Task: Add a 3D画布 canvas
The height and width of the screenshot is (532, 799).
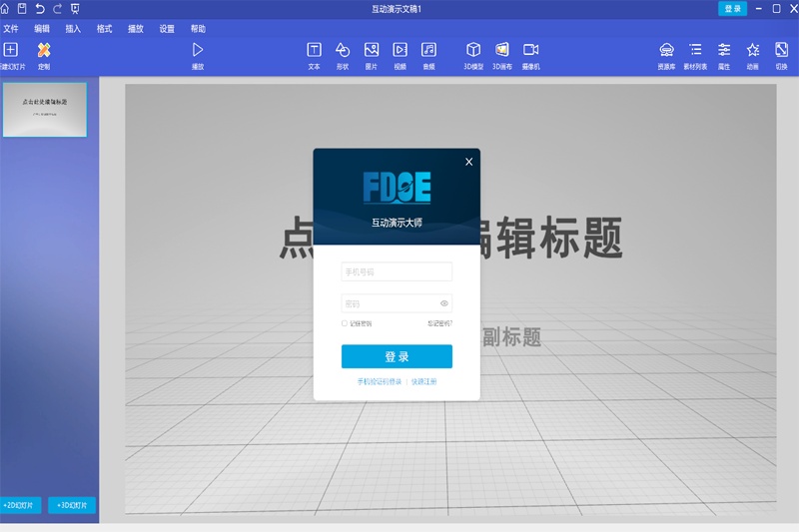Action: pos(502,56)
